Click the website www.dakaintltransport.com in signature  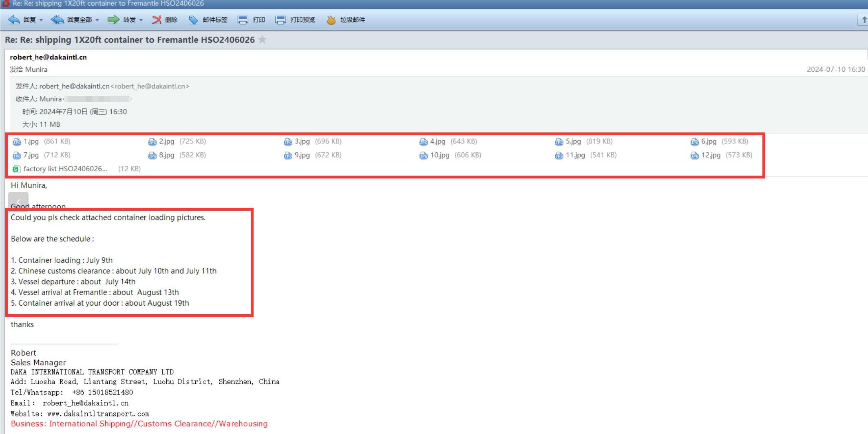pos(98,414)
